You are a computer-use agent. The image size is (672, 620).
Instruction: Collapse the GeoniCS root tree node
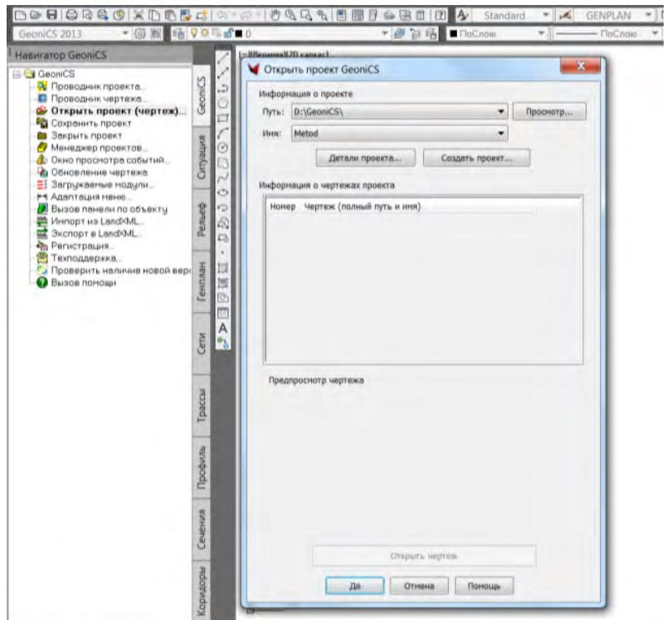click(17, 75)
